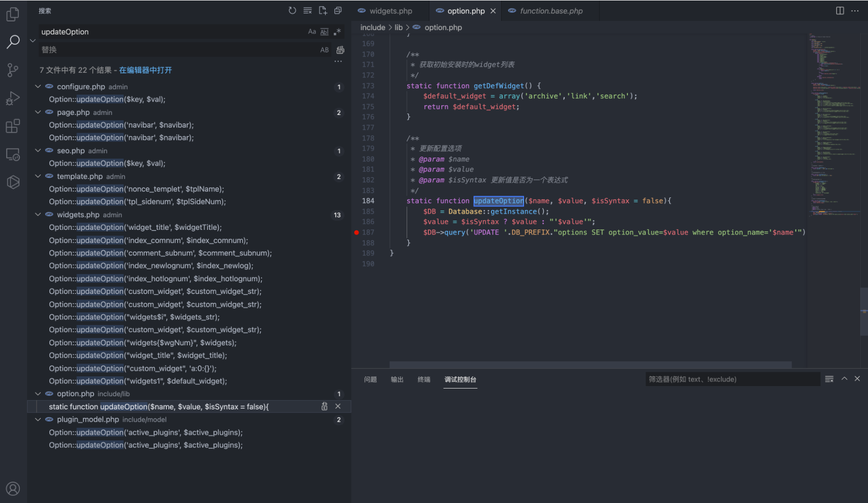Collapse configure.php search results group
This screenshot has height=503, width=868.
pyautogui.click(x=38, y=86)
